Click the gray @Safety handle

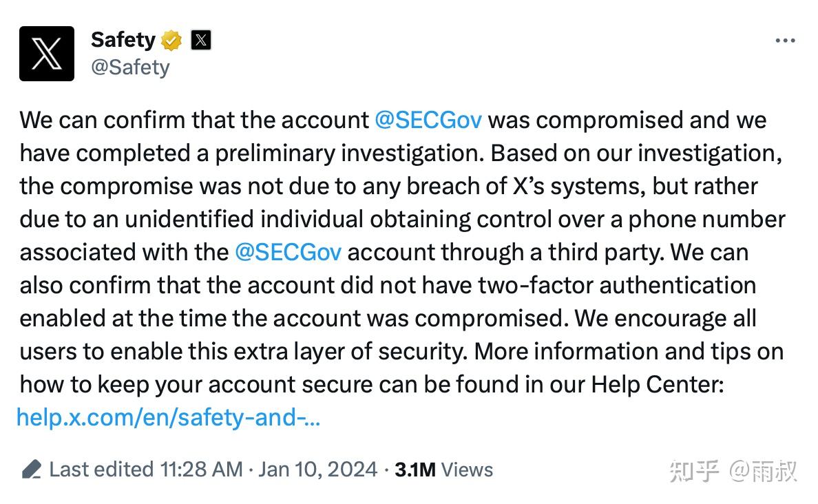pos(130,68)
